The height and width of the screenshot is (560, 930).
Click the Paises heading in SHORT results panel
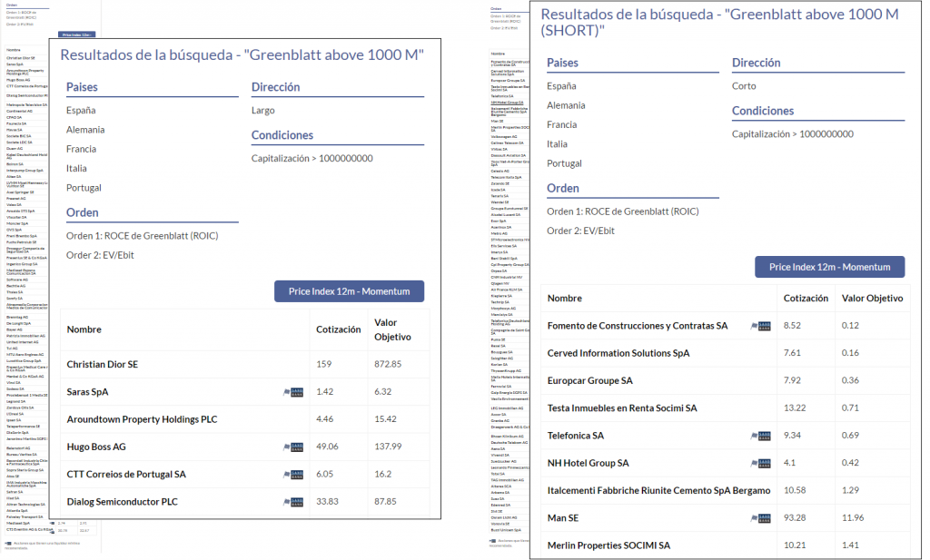coord(562,63)
